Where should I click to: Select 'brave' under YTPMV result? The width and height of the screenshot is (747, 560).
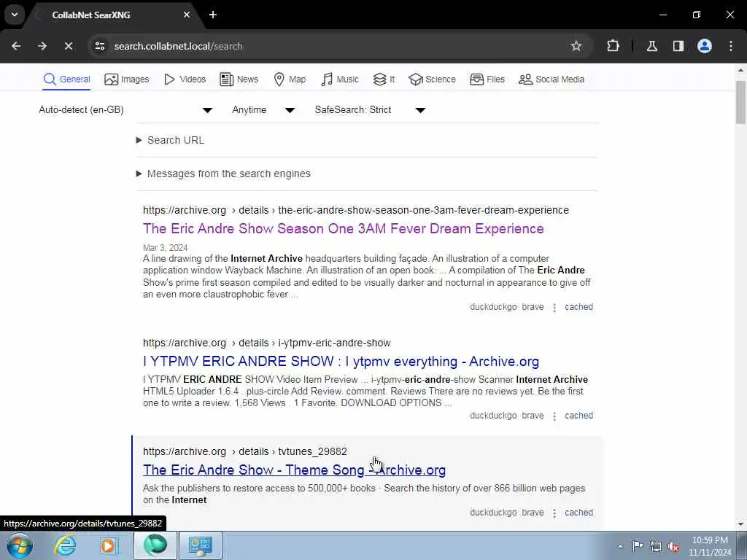pyautogui.click(x=533, y=416)
